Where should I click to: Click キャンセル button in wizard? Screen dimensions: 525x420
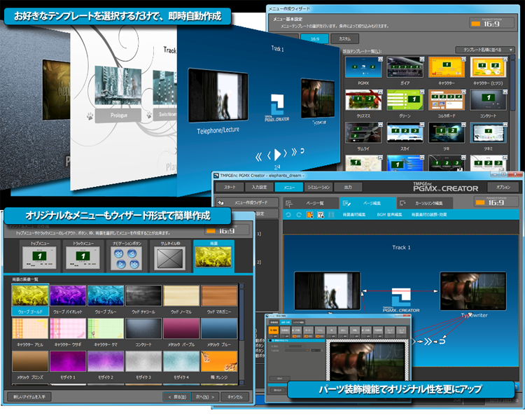click(235, 397)
